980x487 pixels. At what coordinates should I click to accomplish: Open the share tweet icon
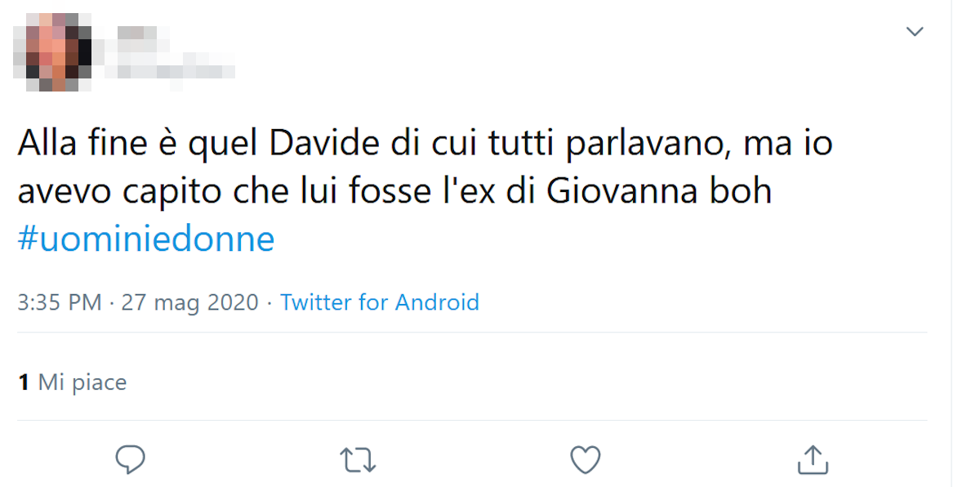(813, 460)
